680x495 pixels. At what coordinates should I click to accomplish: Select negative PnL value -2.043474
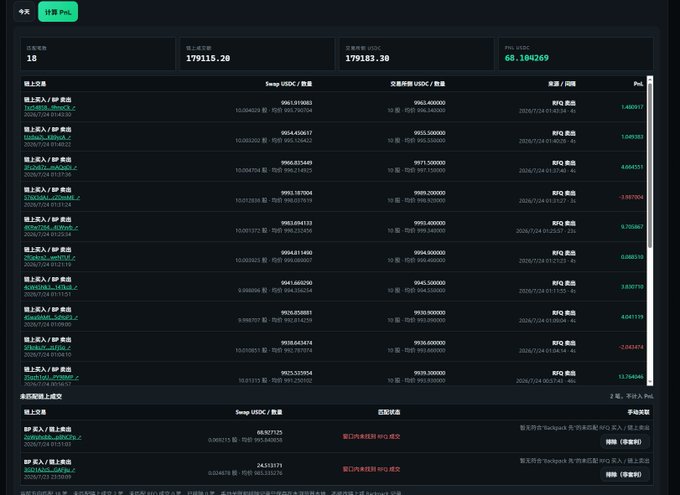[x=631, y=347]
